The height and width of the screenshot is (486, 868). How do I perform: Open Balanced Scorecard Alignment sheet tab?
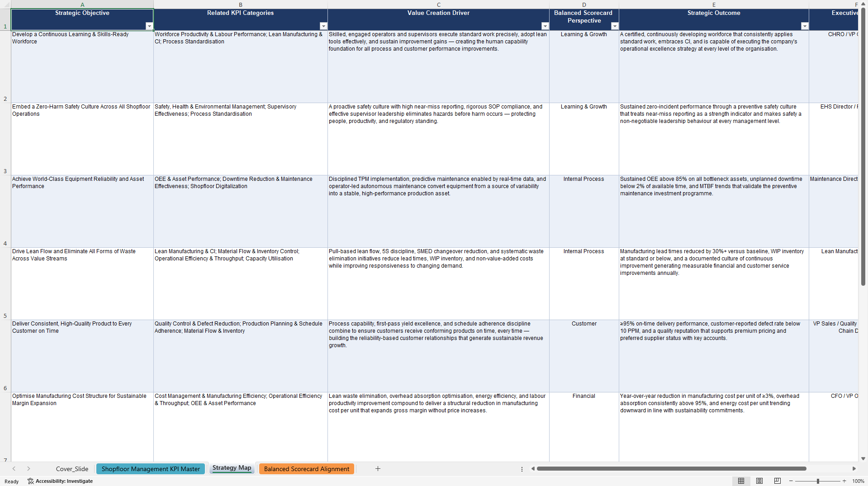click(307, 469)
